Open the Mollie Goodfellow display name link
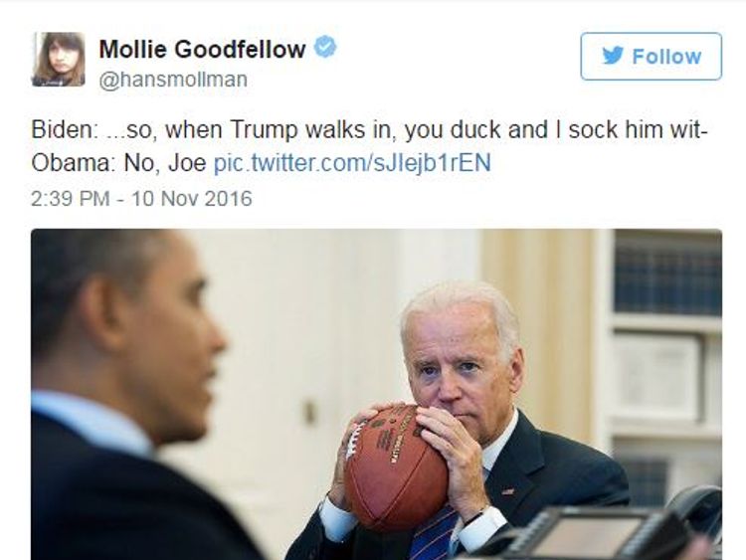 (x=202, y=49)
